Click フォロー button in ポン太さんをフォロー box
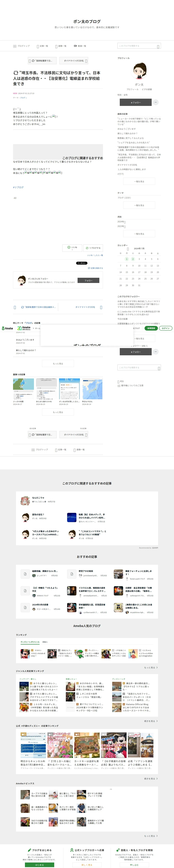This screenshot has width=174, height=868. pyautogui.click(x=88, y=280)
